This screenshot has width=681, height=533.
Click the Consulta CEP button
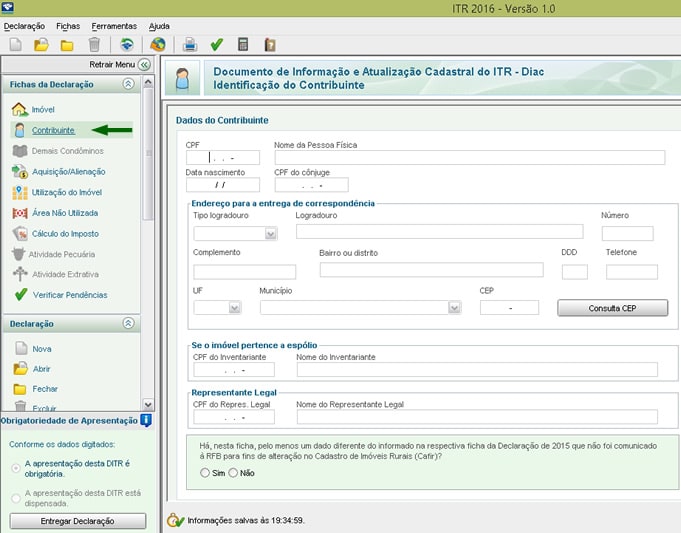pyautogui.click(x=612, y=308)
